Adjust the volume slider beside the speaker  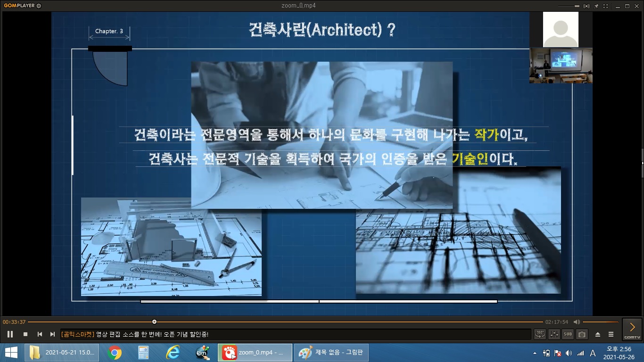click(x=600, y=322)
